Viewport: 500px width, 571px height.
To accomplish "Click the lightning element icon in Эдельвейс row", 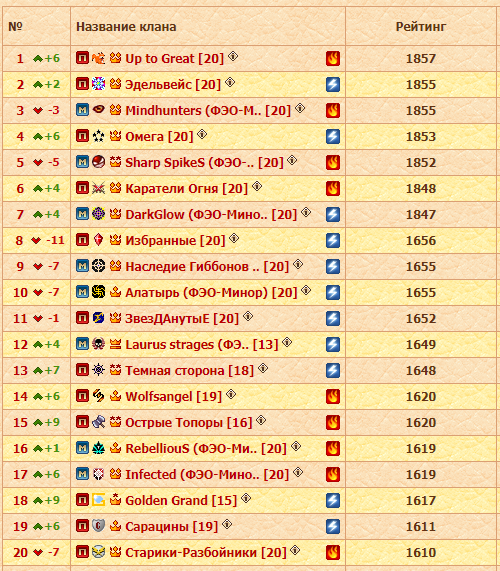I will click(333, 84).
